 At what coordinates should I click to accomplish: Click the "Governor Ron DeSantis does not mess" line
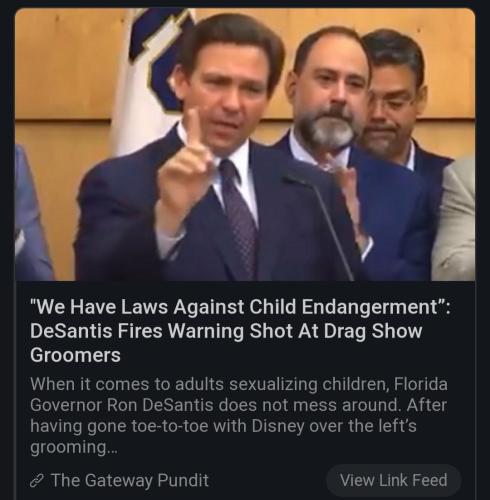[x=238, y=405]
